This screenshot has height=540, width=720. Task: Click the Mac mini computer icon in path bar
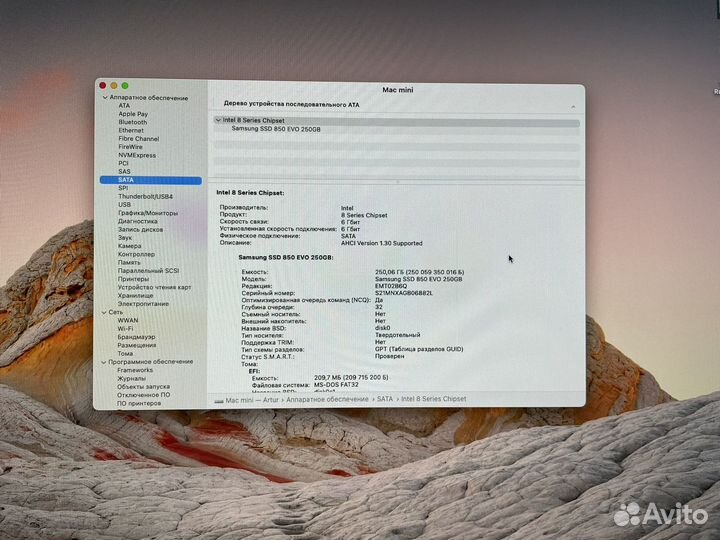219,400
